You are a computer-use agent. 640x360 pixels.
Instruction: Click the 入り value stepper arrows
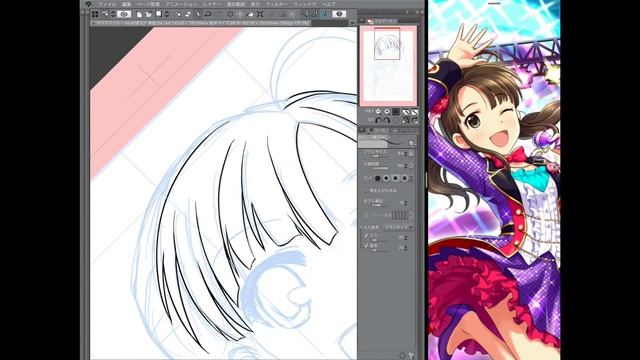(x=405, y=238)
